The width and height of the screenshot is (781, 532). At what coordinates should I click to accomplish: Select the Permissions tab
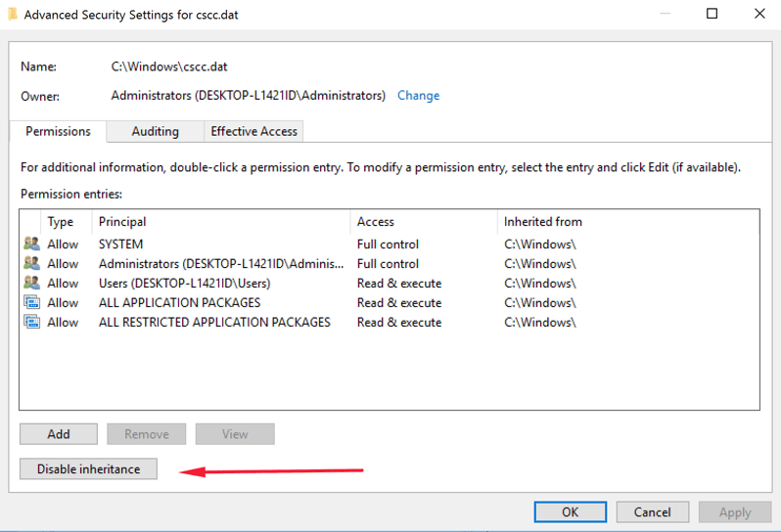click(x=58, y=131)
